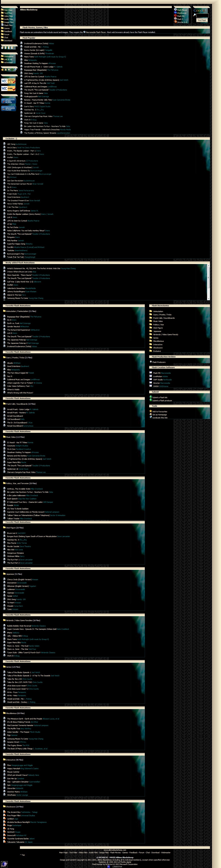Click the W3C XHTML 1.0 badge

tap(9, 81)
